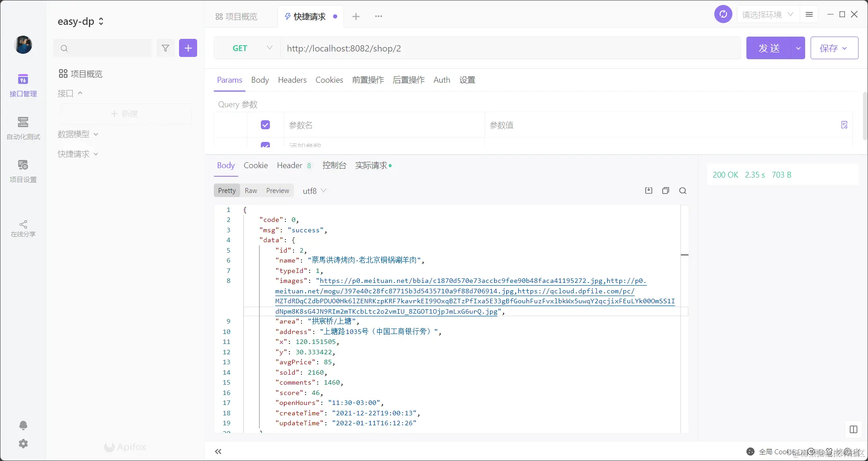Screen dimensions: 868x461
Task: Open the filter icon beside the search box
Action: (165, 48)
